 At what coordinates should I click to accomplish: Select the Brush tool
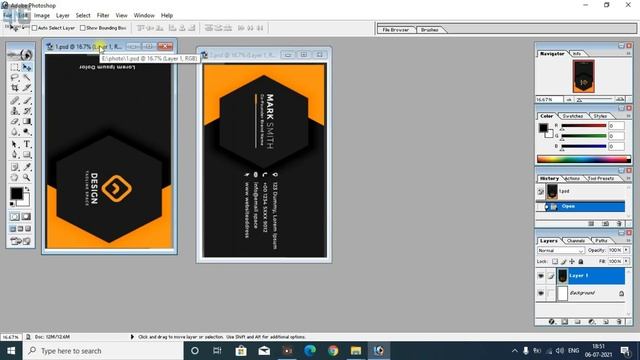[x=27, y=100]
